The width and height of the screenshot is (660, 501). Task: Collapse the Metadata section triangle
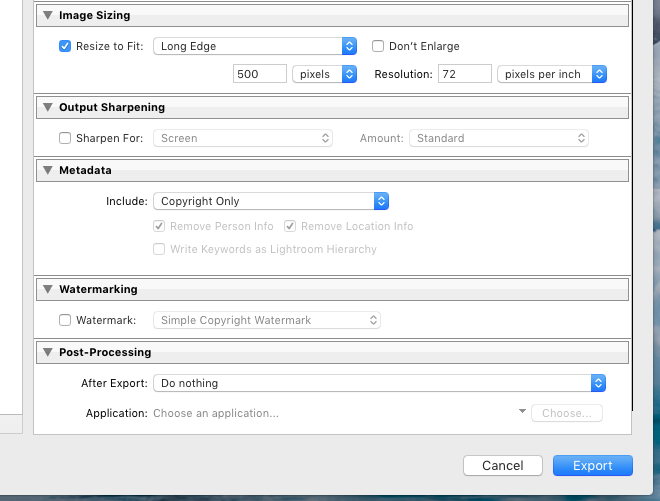[x=48, y=170]
